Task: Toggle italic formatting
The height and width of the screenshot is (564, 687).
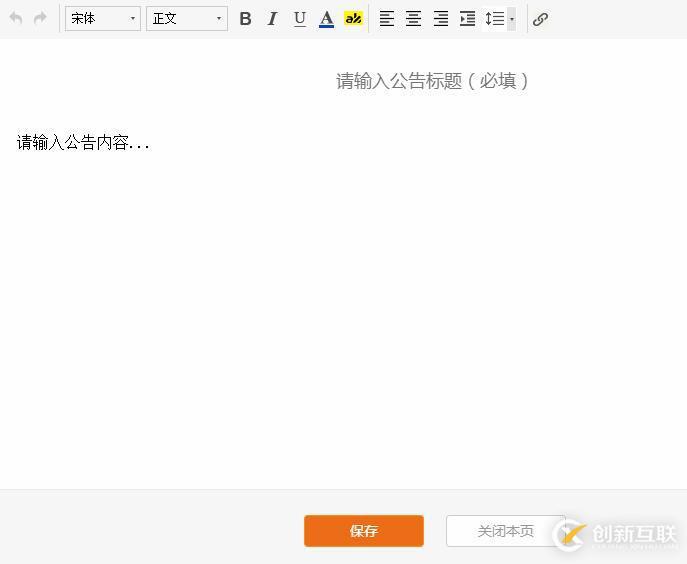Action: [x=273, y=18]
